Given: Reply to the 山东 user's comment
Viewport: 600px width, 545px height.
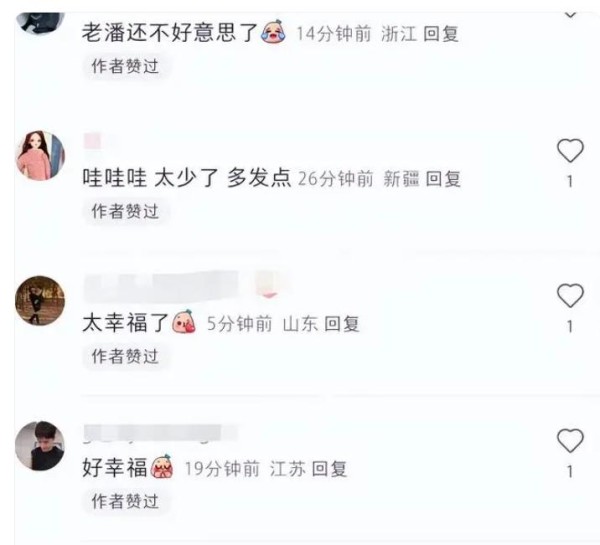Looking at the screenshot, I should (x=342, y=324).
